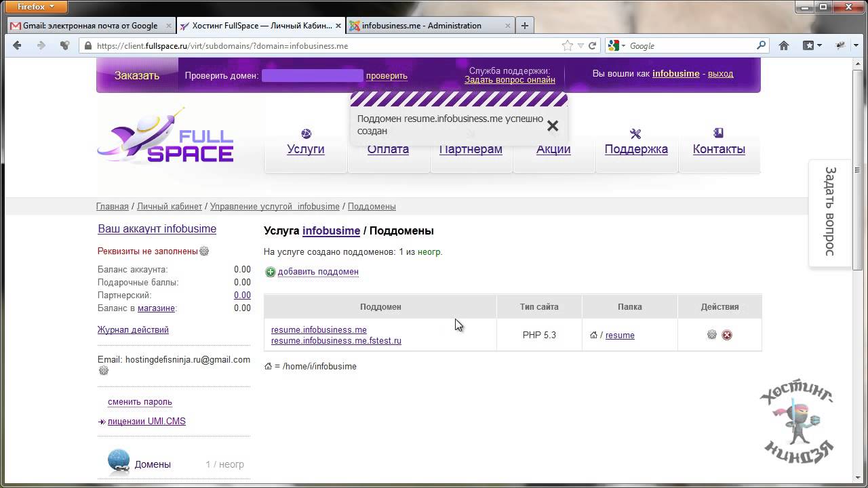
Task: Open the Акции navigation menu
Action: point(553,150)
